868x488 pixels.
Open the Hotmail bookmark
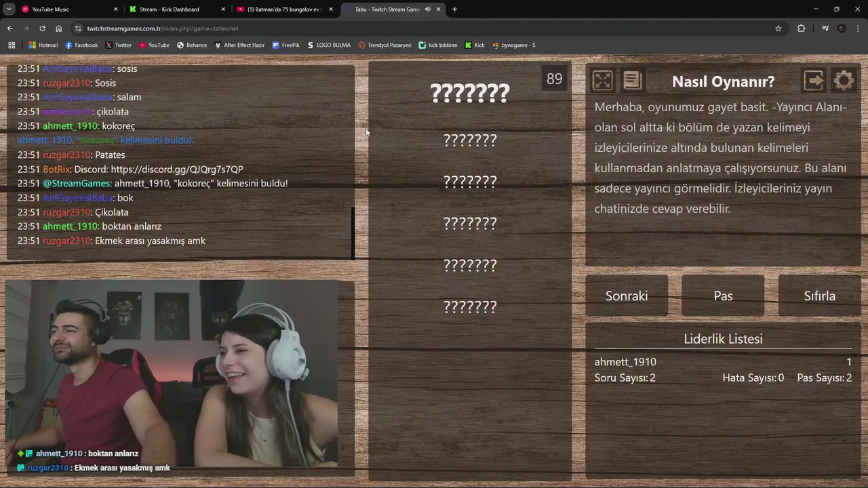(43, 45)
